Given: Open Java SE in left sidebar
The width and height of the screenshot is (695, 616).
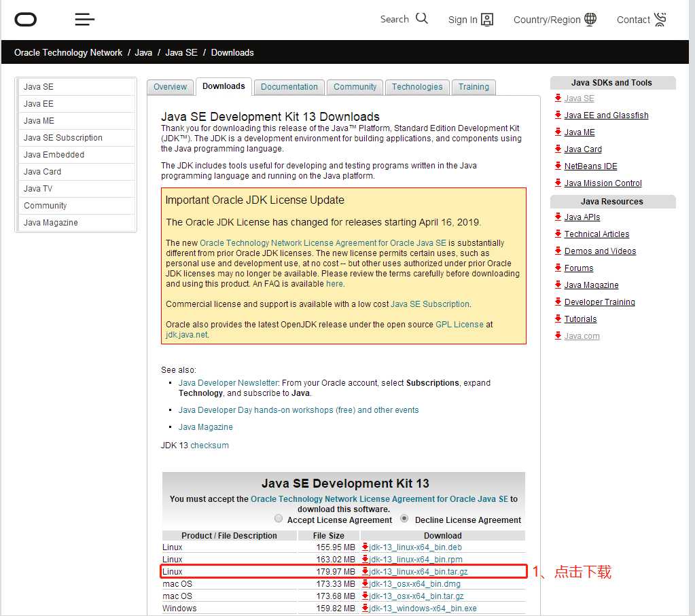Looking at the screenshot, I should (x=77, y=87).
